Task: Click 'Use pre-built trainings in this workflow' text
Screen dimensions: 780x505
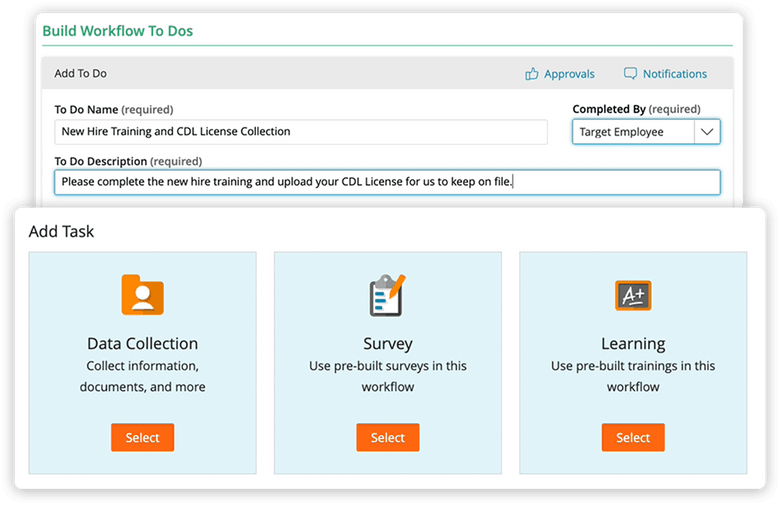Action: [633, 376]
